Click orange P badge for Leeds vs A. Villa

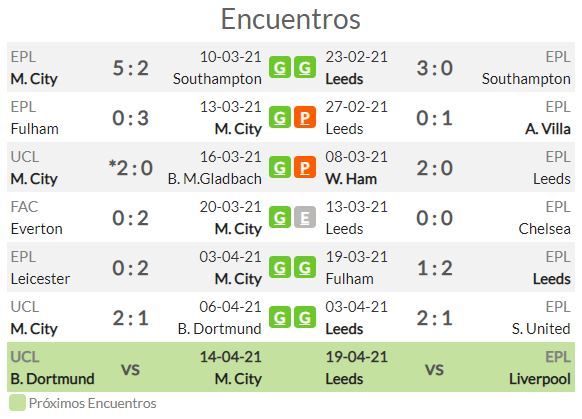(305, 117)
